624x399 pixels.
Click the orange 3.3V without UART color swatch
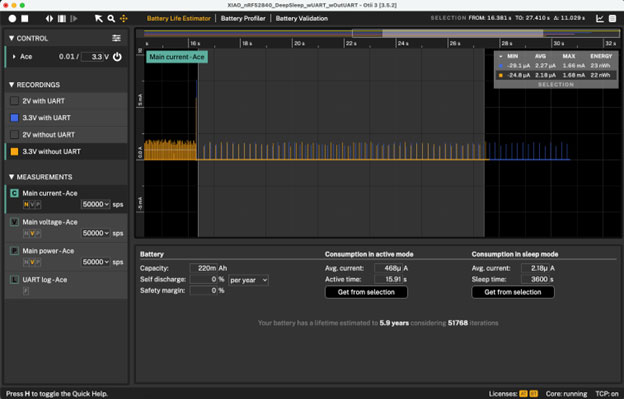coord(14,152)
